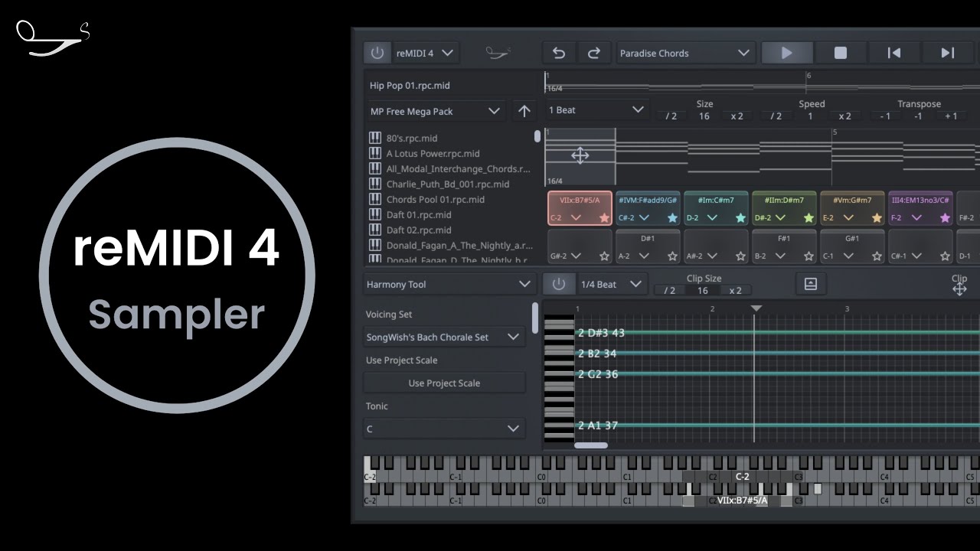
Task: Open the 1/4 Beat grid dropdown
Action: coord(611,284)
